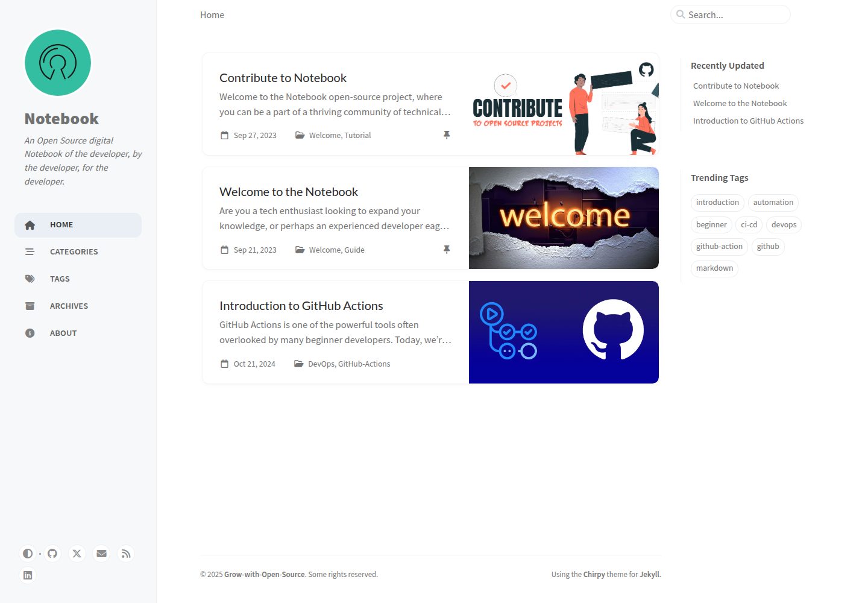Click folder icon beside Welcome, Tutorial
This screenshot has width=868, height=603.
(x=300, y=135)
